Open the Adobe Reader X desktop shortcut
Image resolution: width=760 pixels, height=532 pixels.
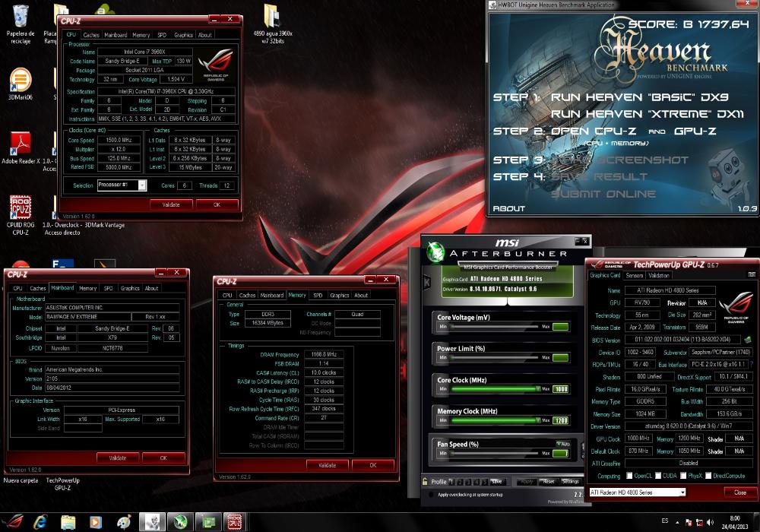point(21,147)
